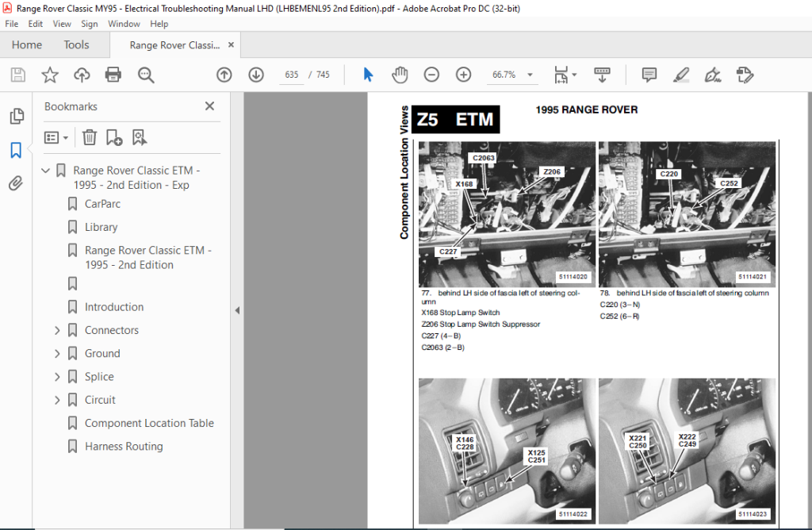812x530 pixels.
Task: Open the Introduction bookmark
Action: (x=114, y=307)
